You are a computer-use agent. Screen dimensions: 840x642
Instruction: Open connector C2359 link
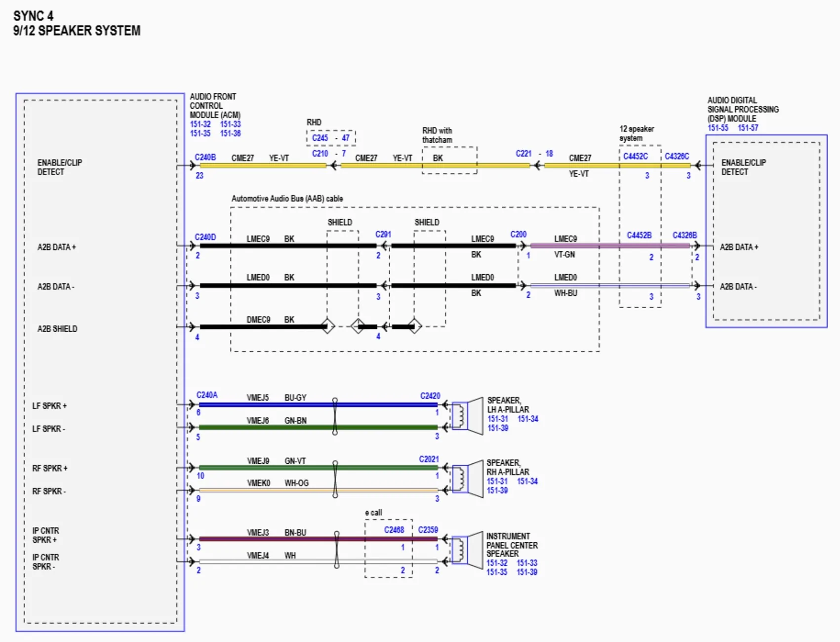[428, 530]
